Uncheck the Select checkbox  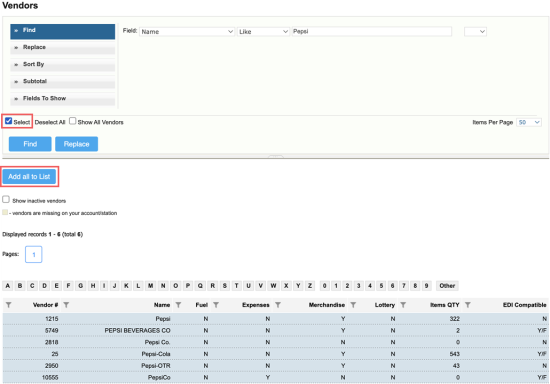(x=8, y=121)
